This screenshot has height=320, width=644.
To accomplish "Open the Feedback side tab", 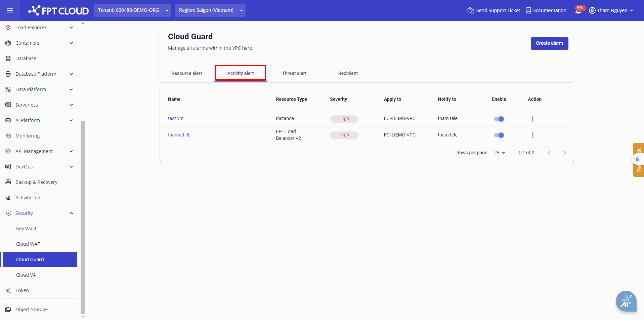I will tap(638, 160).
